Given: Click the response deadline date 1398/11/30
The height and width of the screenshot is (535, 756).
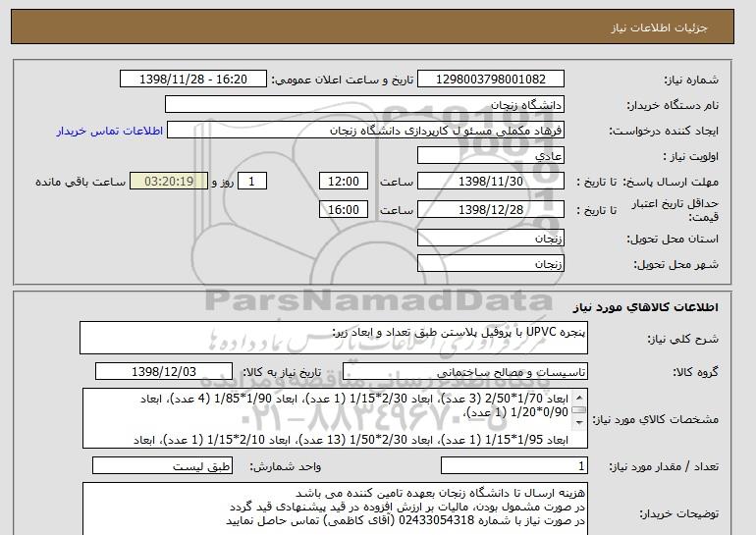Looking at the screenshot, I should (490, 182).
